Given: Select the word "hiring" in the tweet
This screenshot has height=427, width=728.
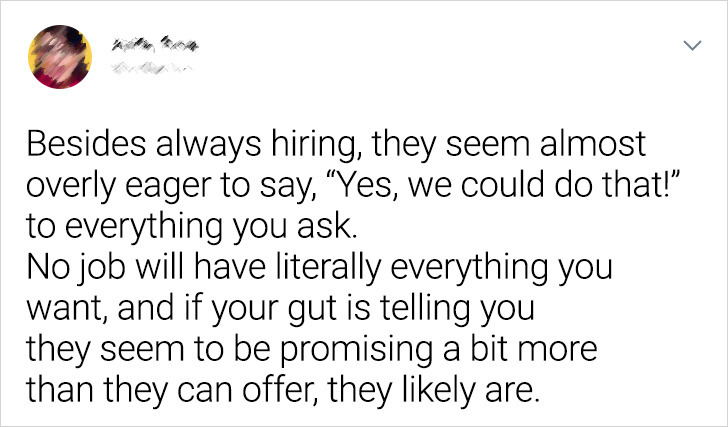Looking at the screenshot, I should pos(316,144).
